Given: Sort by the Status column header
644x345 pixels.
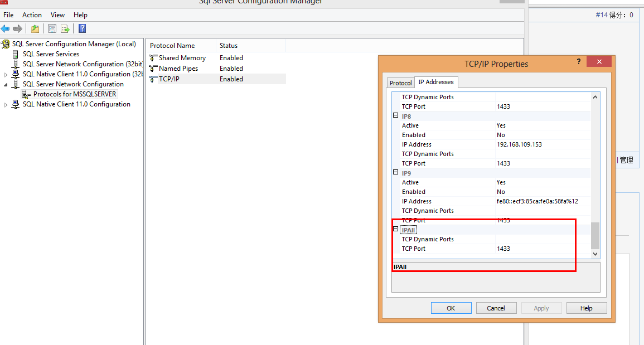Looking at the screenshot, I should (x=250, y=46).
